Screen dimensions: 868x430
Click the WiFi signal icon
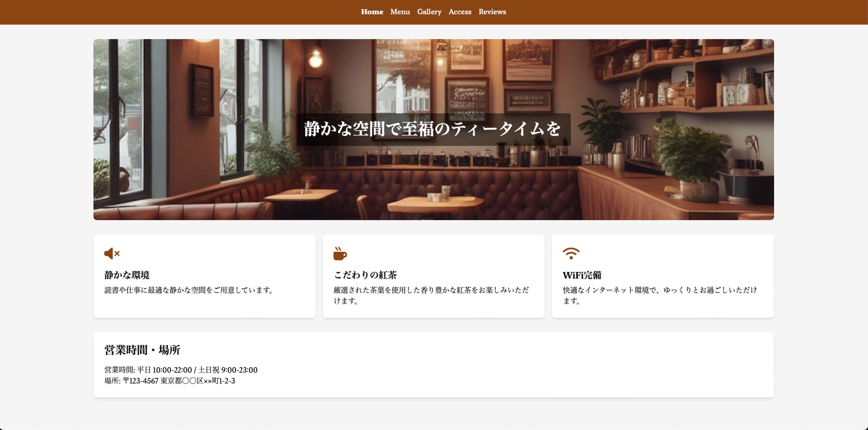point(571,253)
